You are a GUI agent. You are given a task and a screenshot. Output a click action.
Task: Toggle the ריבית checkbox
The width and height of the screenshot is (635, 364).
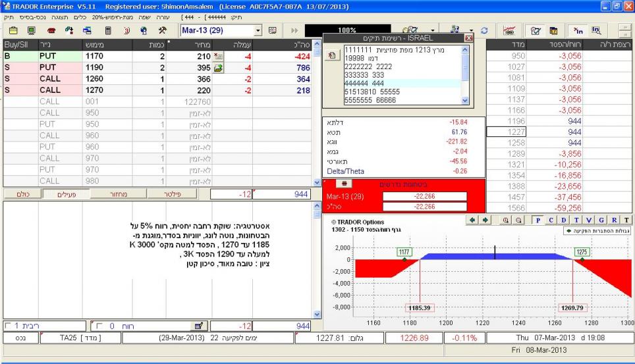coord(7,325)
